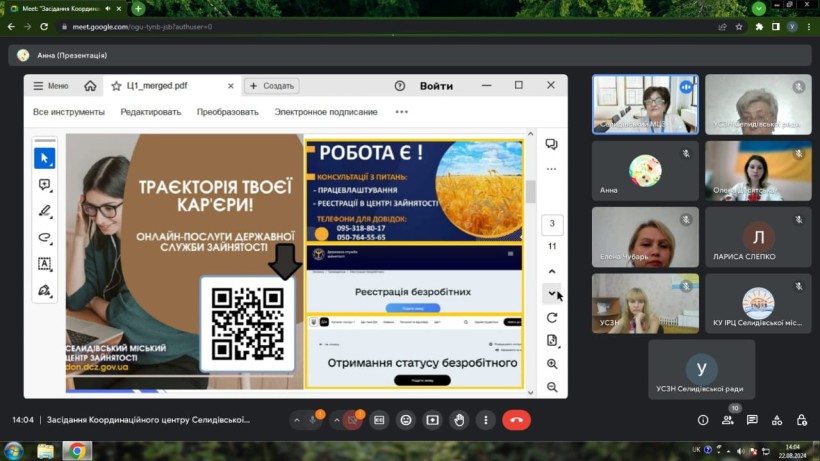Click the page number 3 field

(x=552, y=223)
